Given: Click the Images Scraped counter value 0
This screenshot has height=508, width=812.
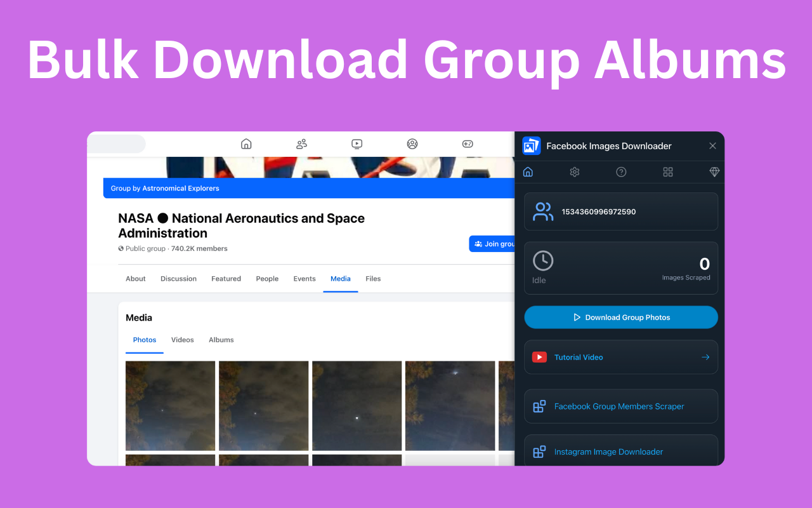Looking at the screenshot, I should [705, 264].
